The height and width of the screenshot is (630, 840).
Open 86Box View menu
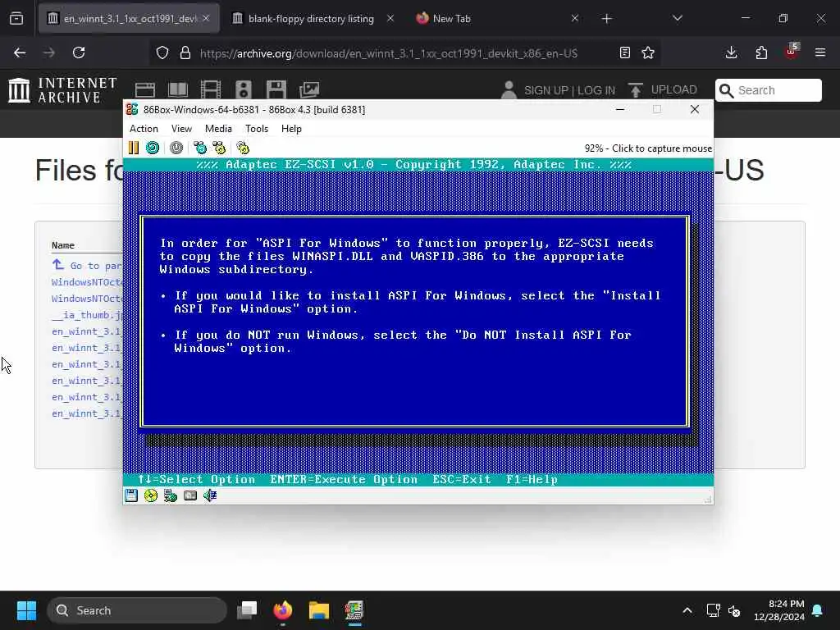pos(181,129)
